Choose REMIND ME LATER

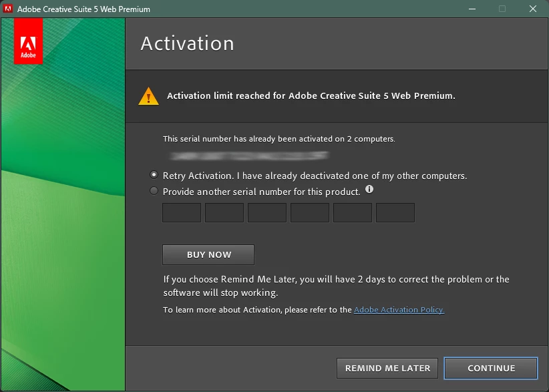coord(387,368)
